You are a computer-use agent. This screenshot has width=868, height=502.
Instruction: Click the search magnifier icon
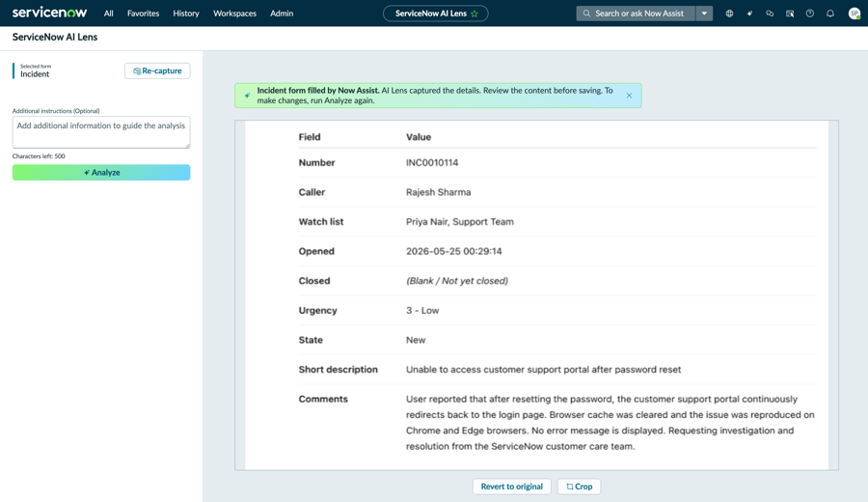(586, 14)
